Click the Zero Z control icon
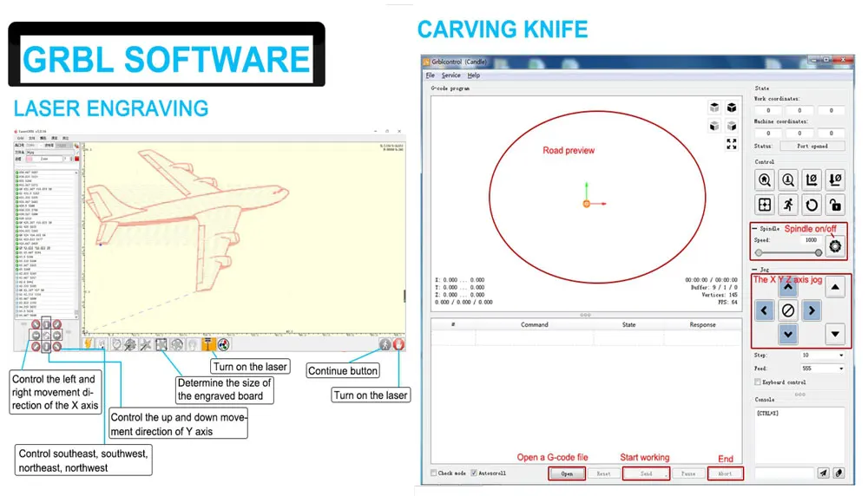 835,179
